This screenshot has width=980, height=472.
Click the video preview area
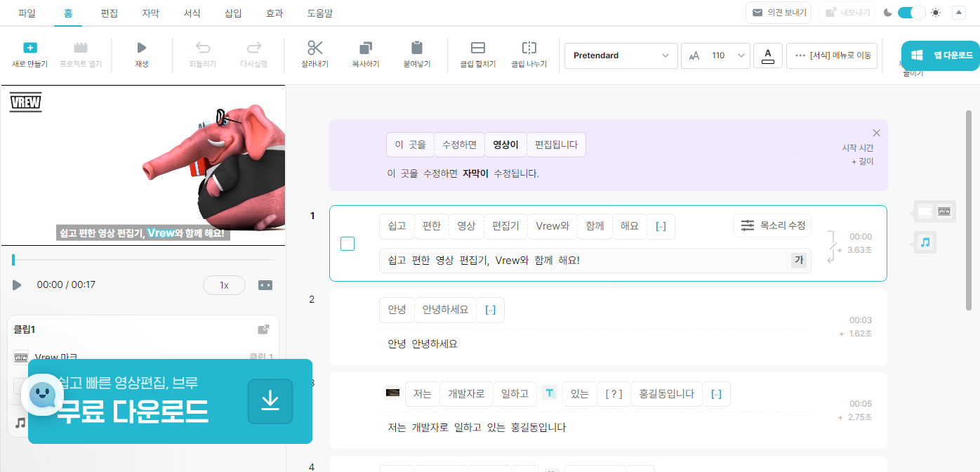point(143,166)
